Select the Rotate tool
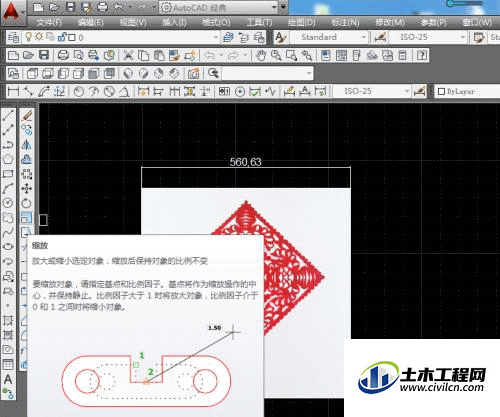 click(x=27, y=203)
